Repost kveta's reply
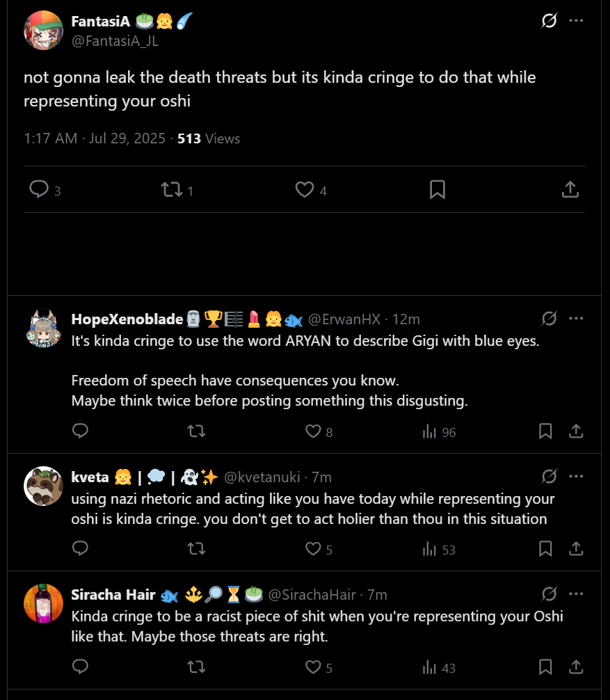This screenshot has width=610, height=700. click(x=197, y=550)
